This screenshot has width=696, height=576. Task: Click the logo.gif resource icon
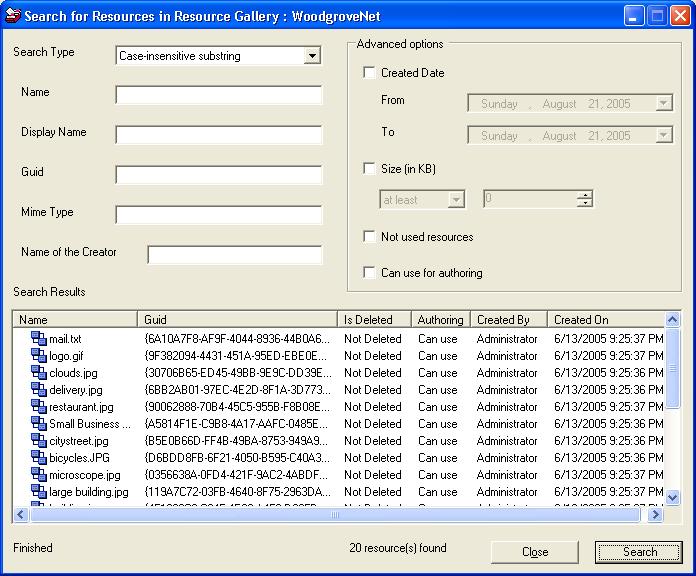pyautogui.click(x=39, y=356)
